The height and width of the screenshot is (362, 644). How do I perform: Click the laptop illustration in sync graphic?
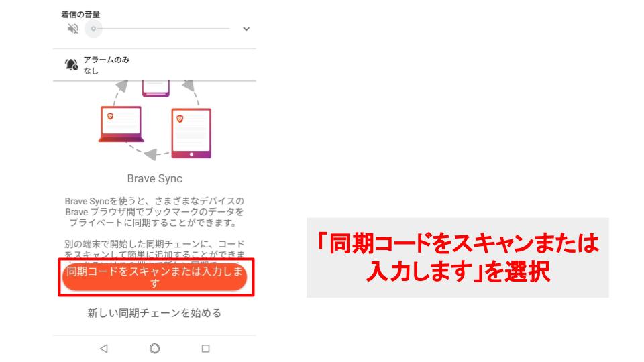click(121, 124)
